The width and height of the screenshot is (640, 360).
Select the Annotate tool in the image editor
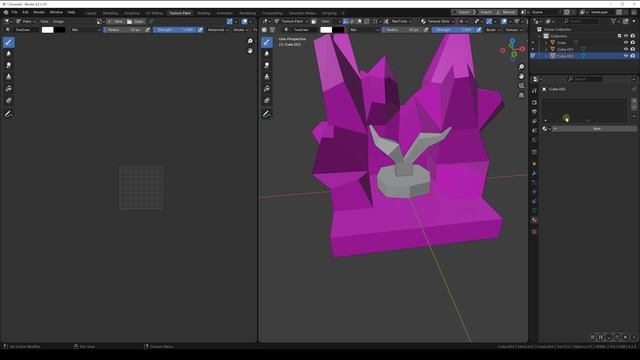tap(9, 114)
